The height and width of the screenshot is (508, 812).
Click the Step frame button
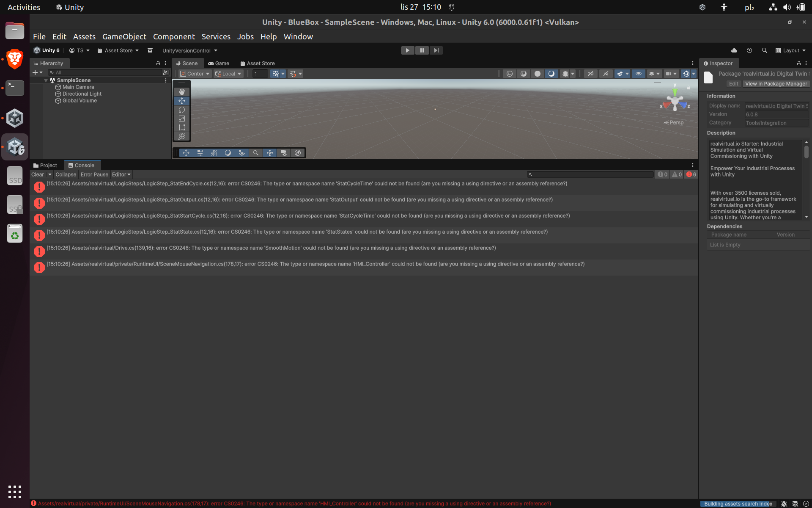click(x=436, y=50)
